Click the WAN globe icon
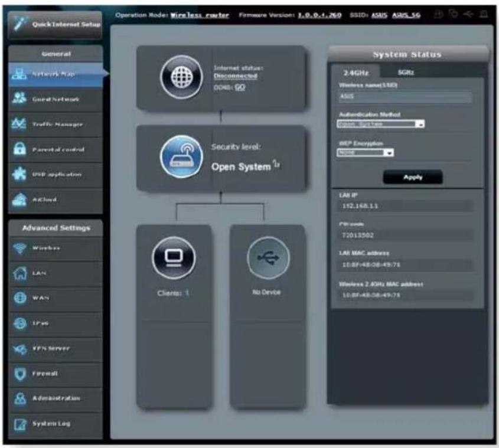Viewport: 499px width, 448px height. pos(20,298)
